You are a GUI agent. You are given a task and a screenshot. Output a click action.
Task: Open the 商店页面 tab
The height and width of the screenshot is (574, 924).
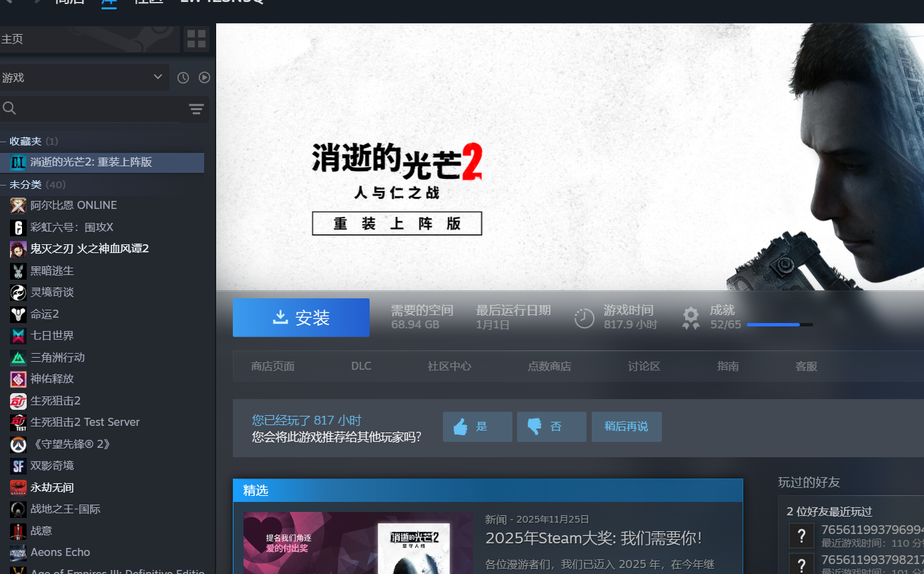tap(273, 366)
